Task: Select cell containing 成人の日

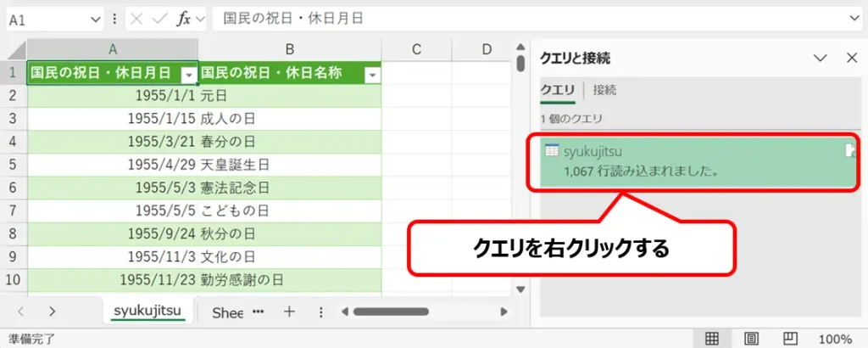Action: (x=290, y=119)
